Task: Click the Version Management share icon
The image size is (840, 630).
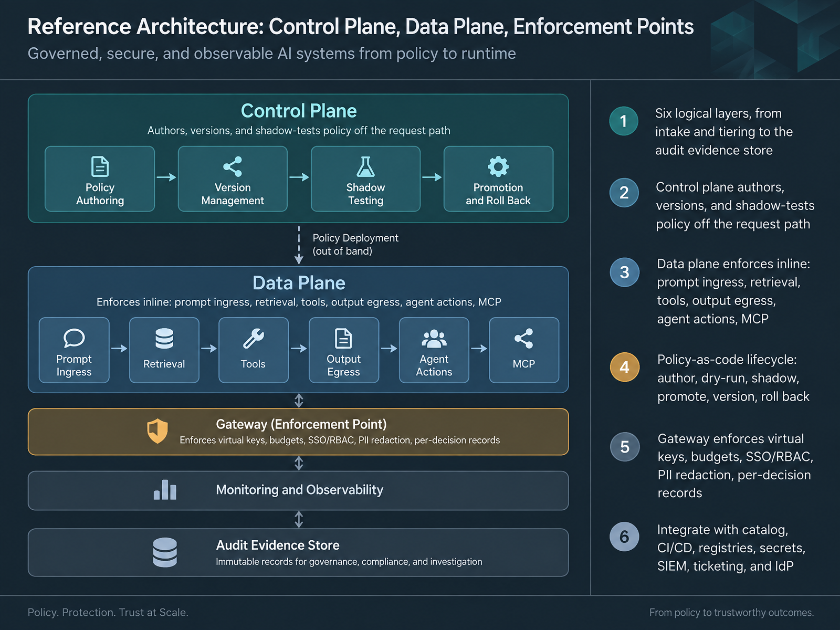Action: 233,166
